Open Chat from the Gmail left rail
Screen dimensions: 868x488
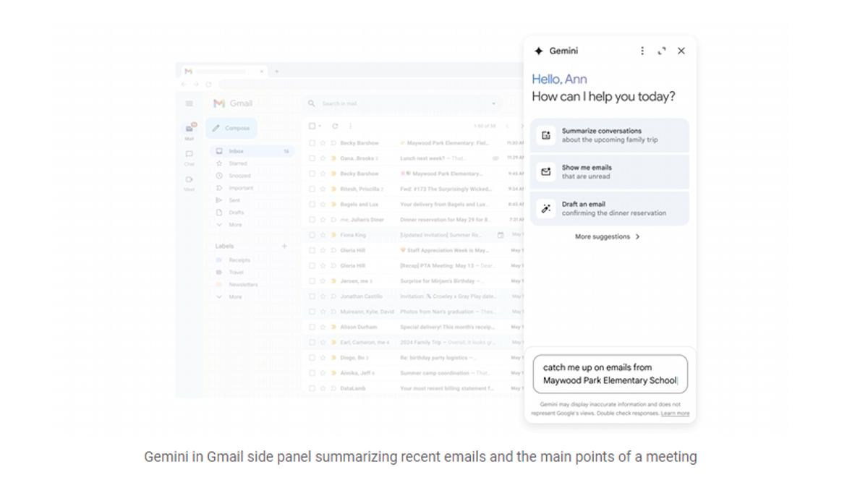pyautogui.click(x=190, y=155)
